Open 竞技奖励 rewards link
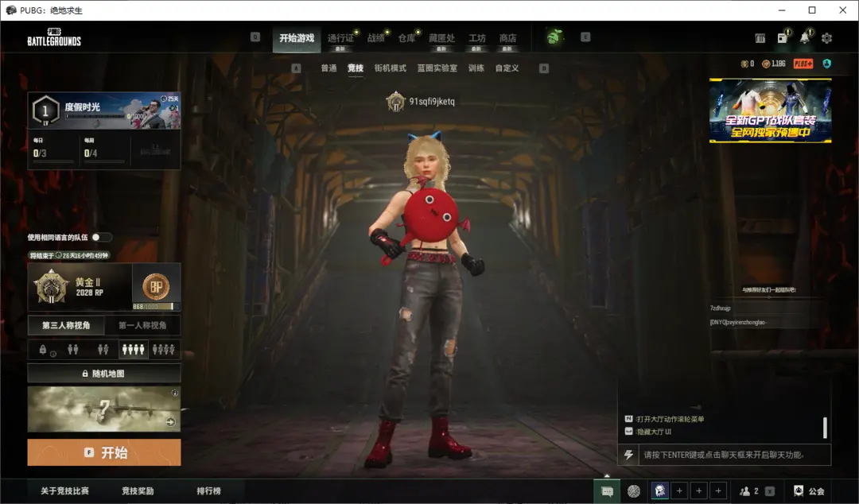Image resolution: width=859 pixels, height=504 pixels. click(138, 490)
